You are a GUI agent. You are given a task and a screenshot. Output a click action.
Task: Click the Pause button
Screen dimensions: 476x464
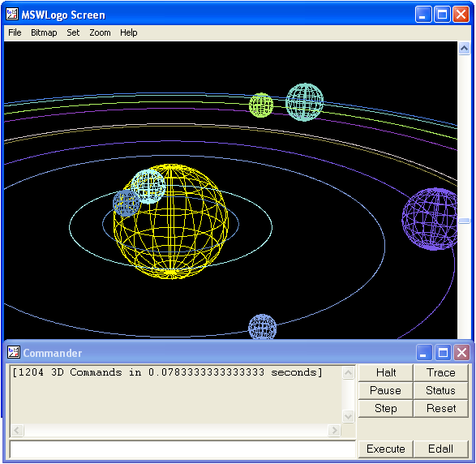[x=385, y=390]
